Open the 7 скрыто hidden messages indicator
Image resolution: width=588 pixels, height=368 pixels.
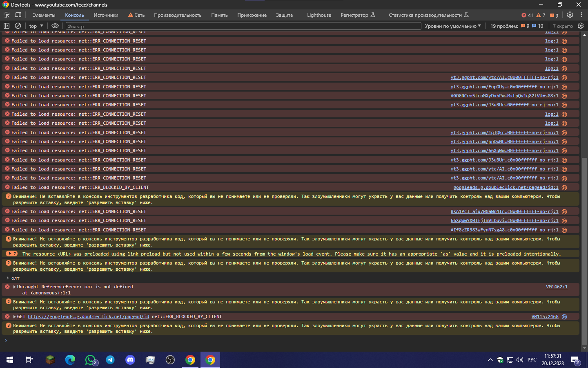(x=563, y=26)
